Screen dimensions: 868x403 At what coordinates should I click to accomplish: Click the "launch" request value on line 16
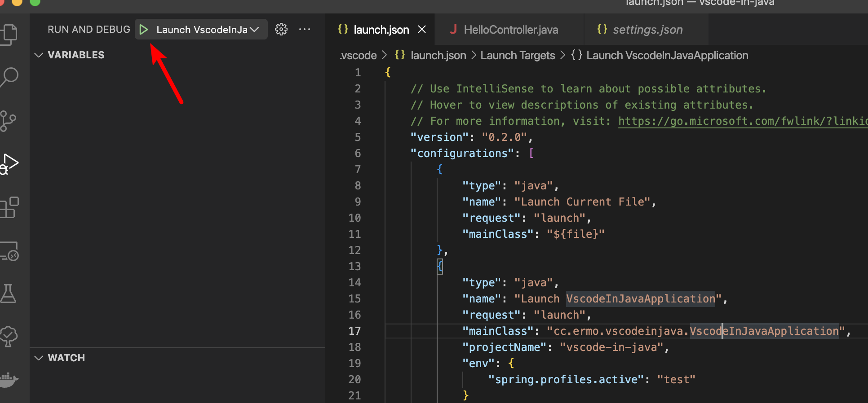[x=560, y=315]
